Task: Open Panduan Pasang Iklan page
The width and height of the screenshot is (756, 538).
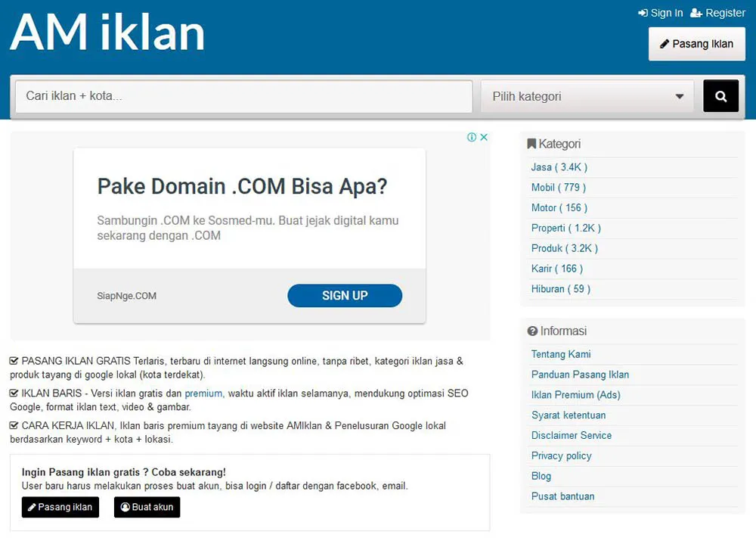Action: 580,375
